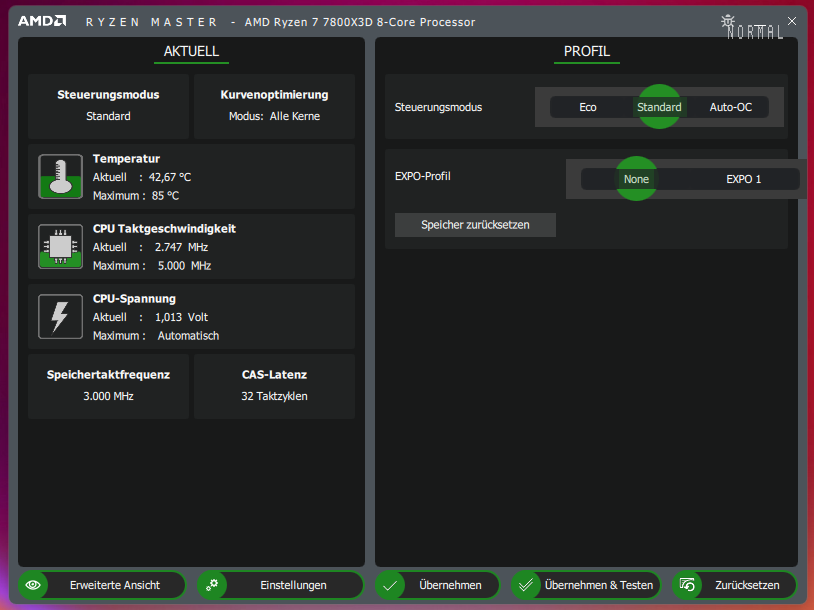This screenshot has width=814, height=610.
Task: Enable the EXPO 1 memory profile
Action: tap(743, 179)
